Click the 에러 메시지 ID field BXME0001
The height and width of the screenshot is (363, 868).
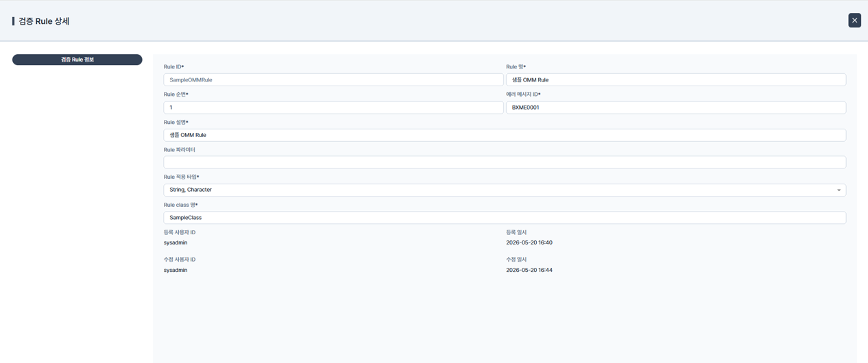[x=676, y=108]
